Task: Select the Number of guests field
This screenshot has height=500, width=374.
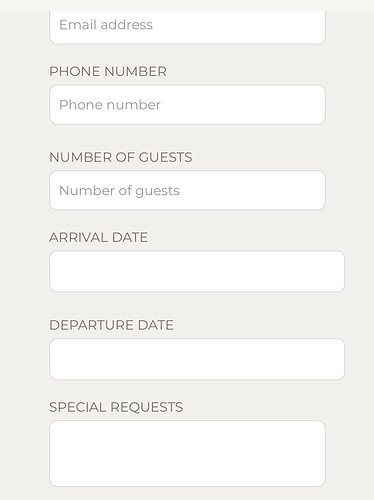Action: [187, 190]
